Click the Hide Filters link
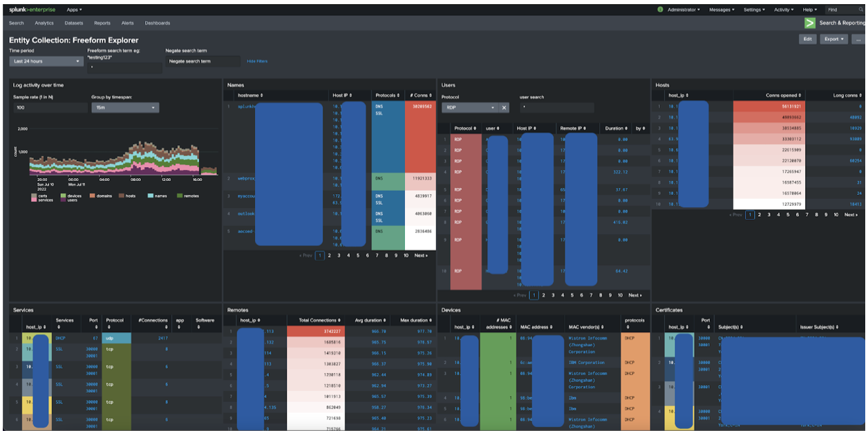 coord(257,61)
